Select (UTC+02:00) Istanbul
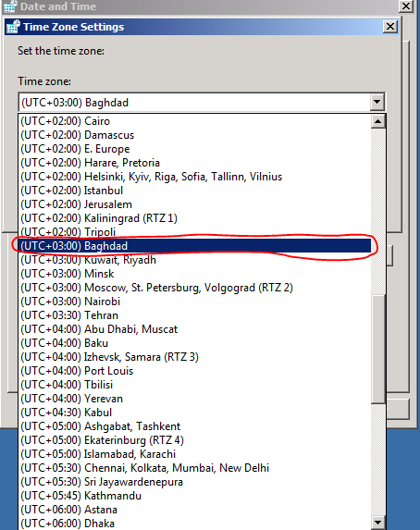This screenshot has width=420, height=530. coord(195,191)
